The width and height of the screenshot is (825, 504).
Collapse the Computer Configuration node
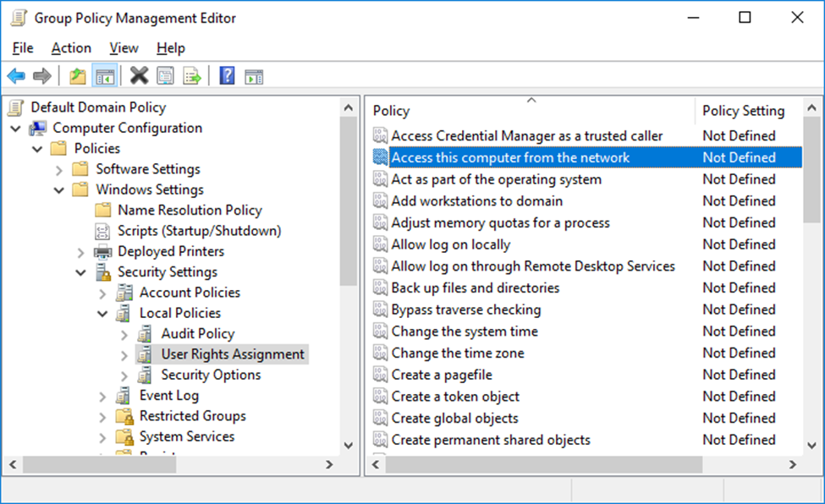pyautogui.click(x=16, y=129)
